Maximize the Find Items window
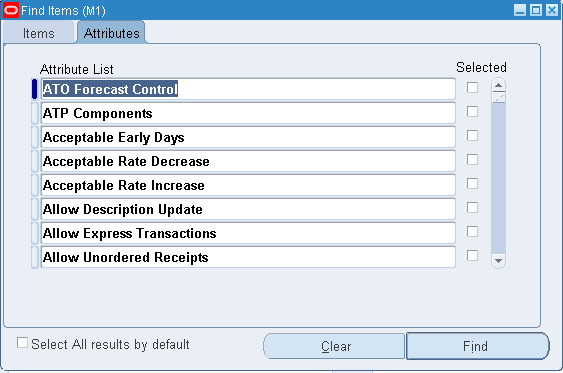563x373 pixels. coord(536,10)
